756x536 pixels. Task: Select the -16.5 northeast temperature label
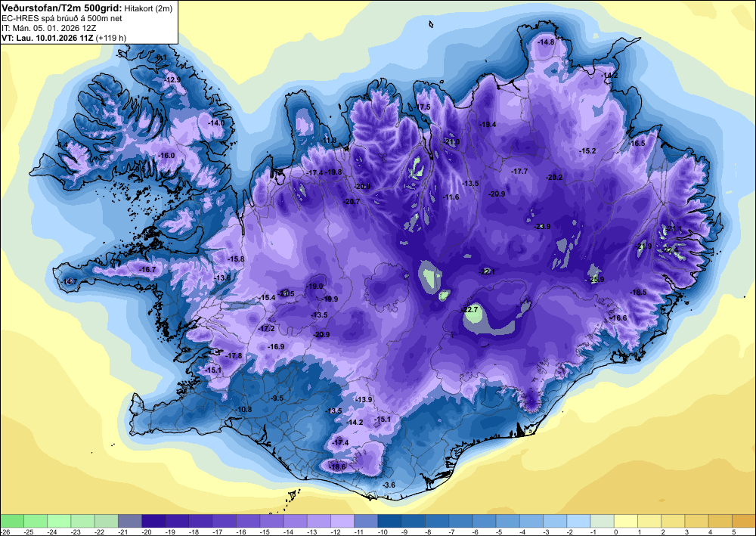point(637,144)
